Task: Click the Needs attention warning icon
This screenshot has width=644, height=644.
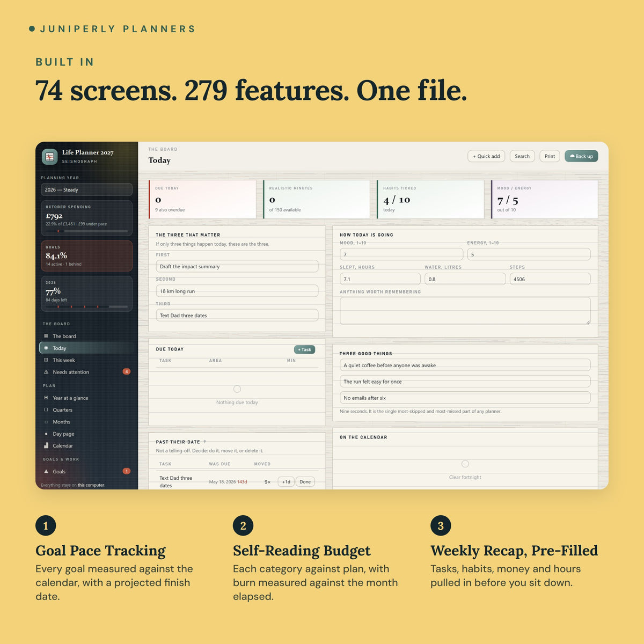Action: pos(46,372)
